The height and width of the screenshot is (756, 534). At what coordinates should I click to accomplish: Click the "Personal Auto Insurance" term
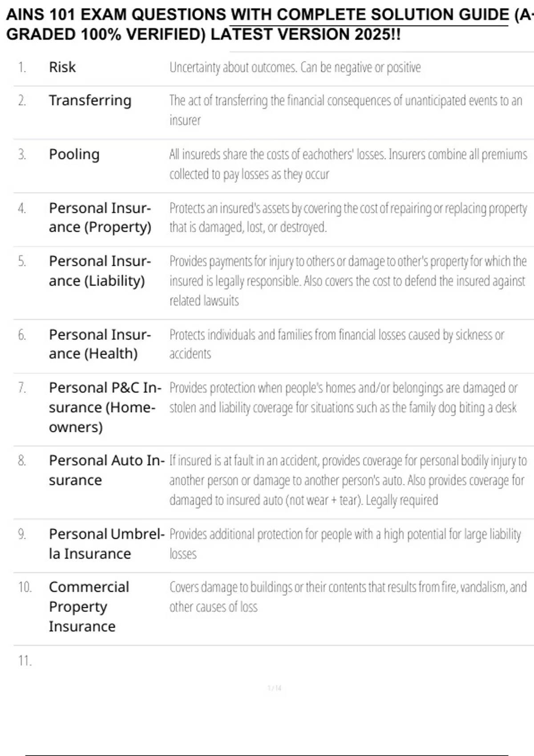[x=107, y=470]
